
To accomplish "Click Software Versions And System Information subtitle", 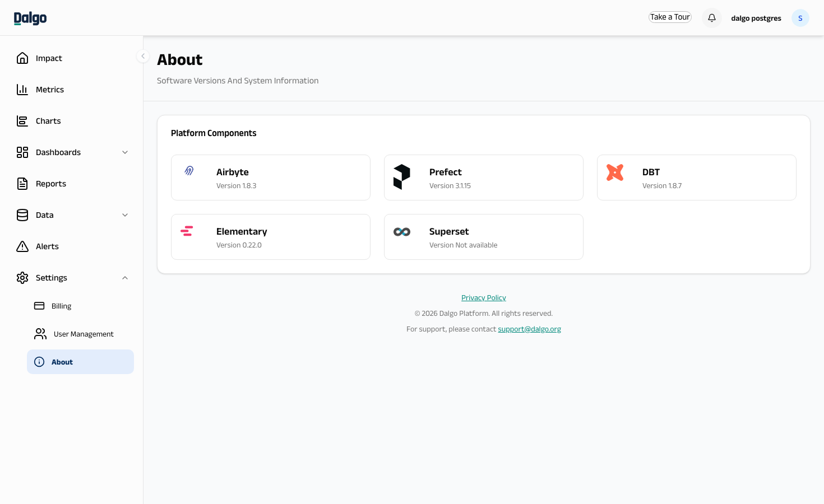I will (238, 81).
